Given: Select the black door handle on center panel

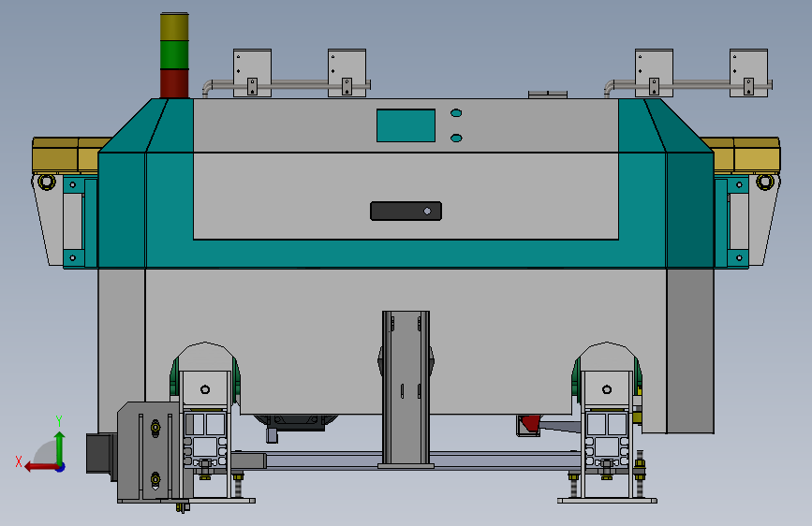Looking at the screenshot, I should tap(406, 212).
